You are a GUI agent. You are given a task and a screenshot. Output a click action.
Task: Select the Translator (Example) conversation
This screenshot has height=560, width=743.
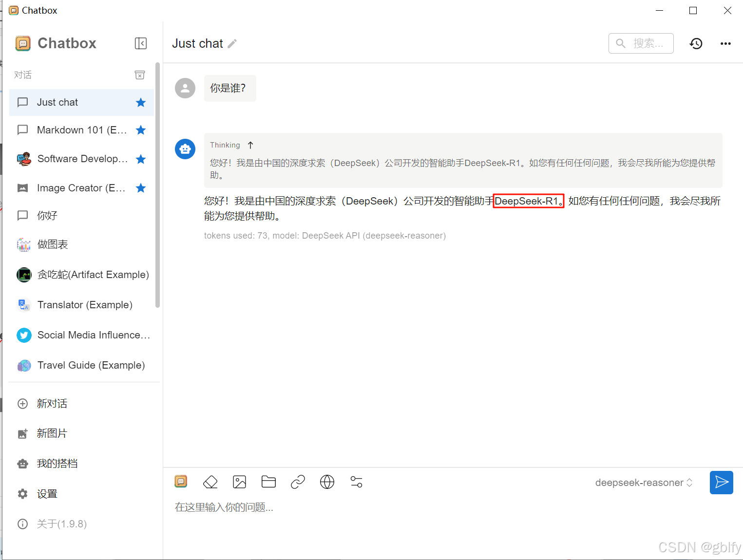[84, 304]
